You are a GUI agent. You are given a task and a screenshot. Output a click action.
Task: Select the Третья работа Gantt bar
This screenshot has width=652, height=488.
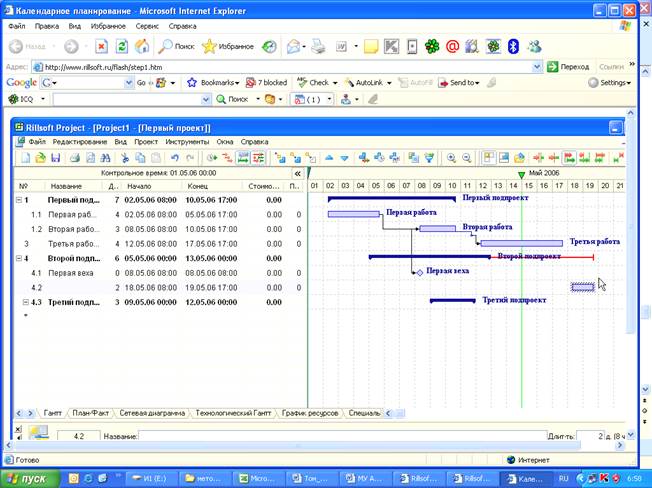pyautogui.click(x=521, y=243)
